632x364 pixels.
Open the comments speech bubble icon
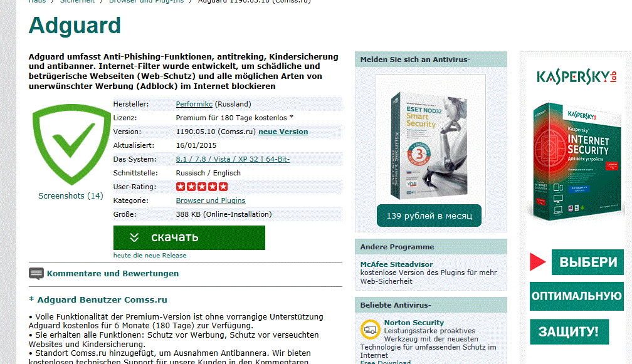click(x=36, y=274)
